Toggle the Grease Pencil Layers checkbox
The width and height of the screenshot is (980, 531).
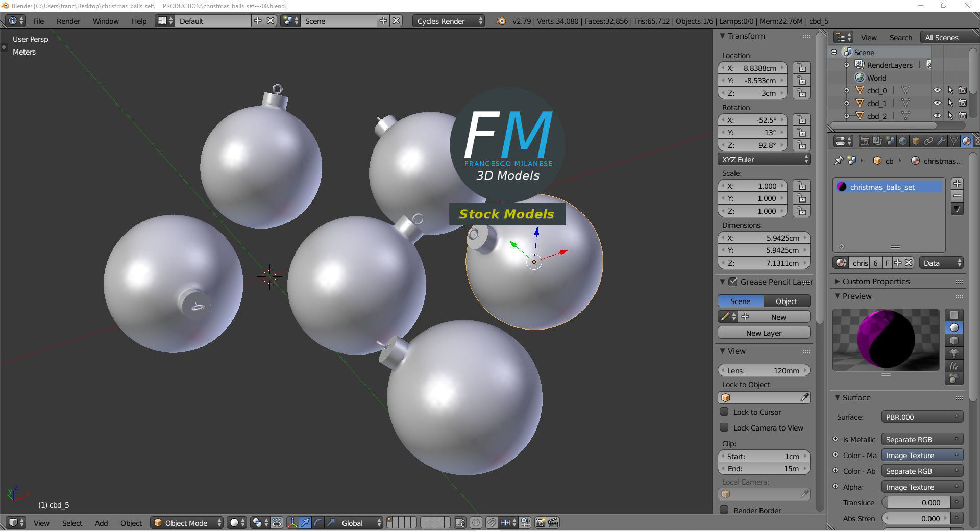[733, 282]
